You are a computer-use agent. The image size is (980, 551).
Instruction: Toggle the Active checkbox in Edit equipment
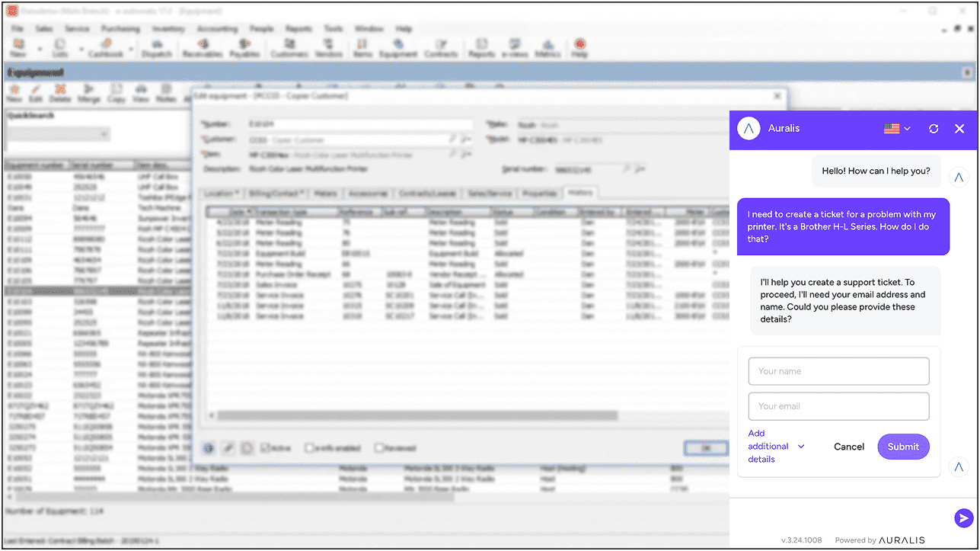pos(265,448)
